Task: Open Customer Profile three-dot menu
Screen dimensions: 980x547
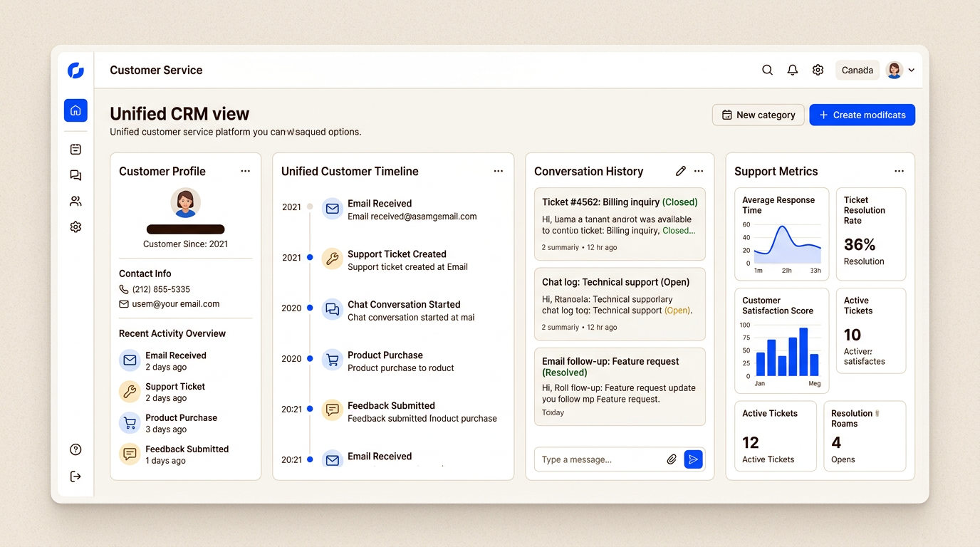Action: point(245,171)
